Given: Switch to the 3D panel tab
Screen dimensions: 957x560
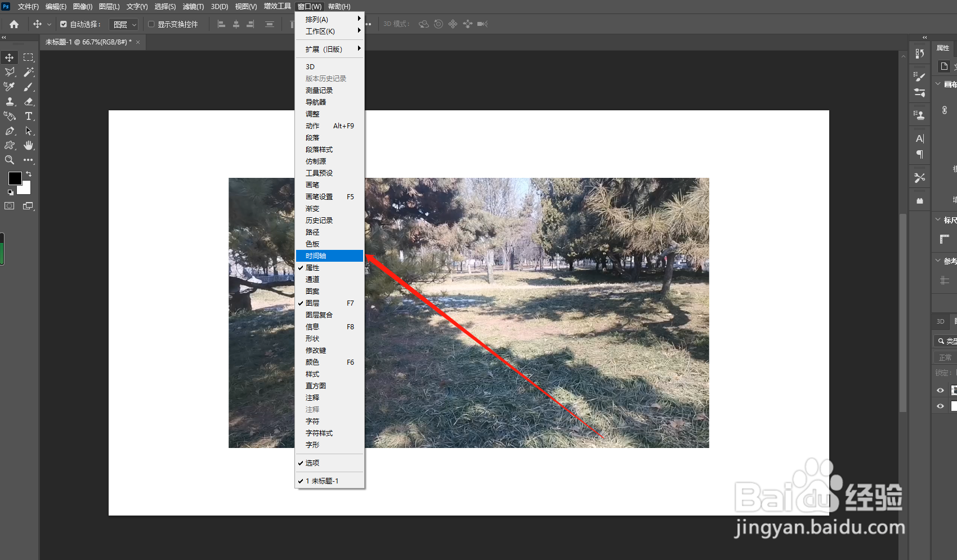Looking at the screenshot, I should click(940, 321).
